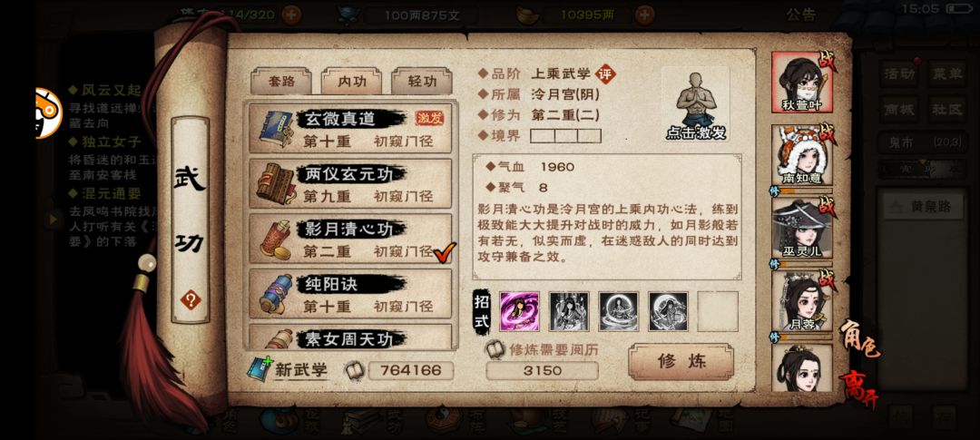This screenshot has height=440, width=980.
Task: Expand the left quest panel arrow
Action: pos(54,219)
